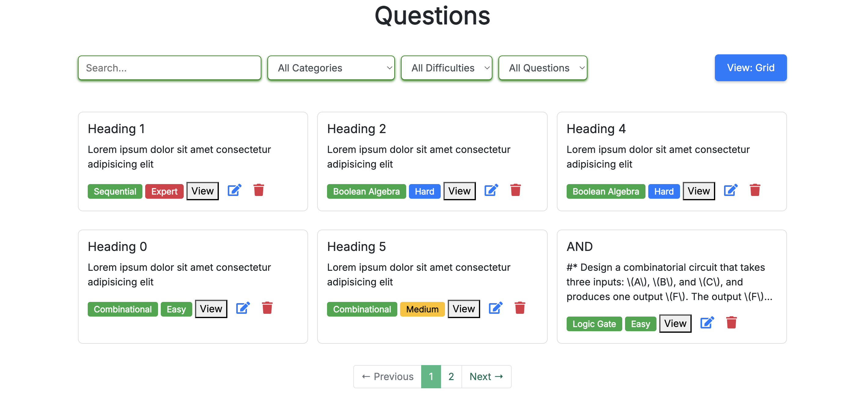Toggle the View: Grid layout button

tap(750, 68)
